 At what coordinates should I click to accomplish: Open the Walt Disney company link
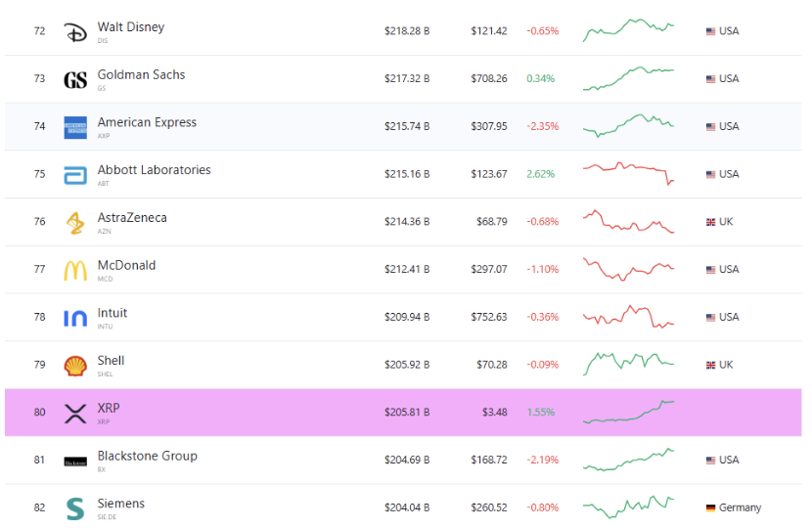point(131,27)
